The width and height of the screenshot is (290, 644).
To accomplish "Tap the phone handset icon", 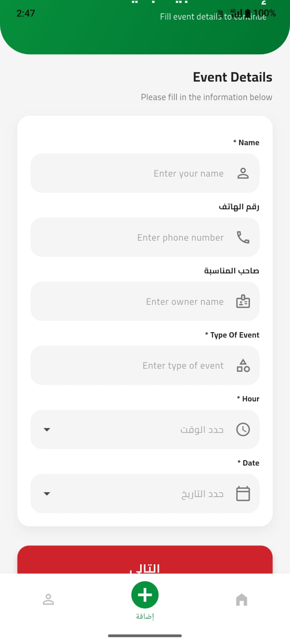I will coord(243,237).
